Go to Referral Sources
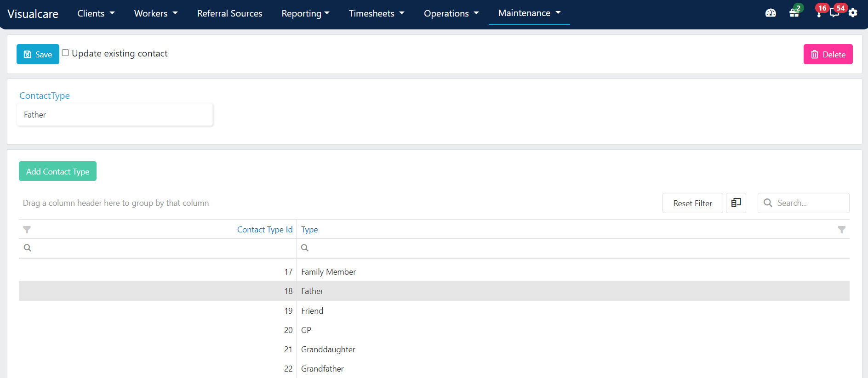Image resolution: width=868 pixels, height=378 pixels. (x=230, y=13)
